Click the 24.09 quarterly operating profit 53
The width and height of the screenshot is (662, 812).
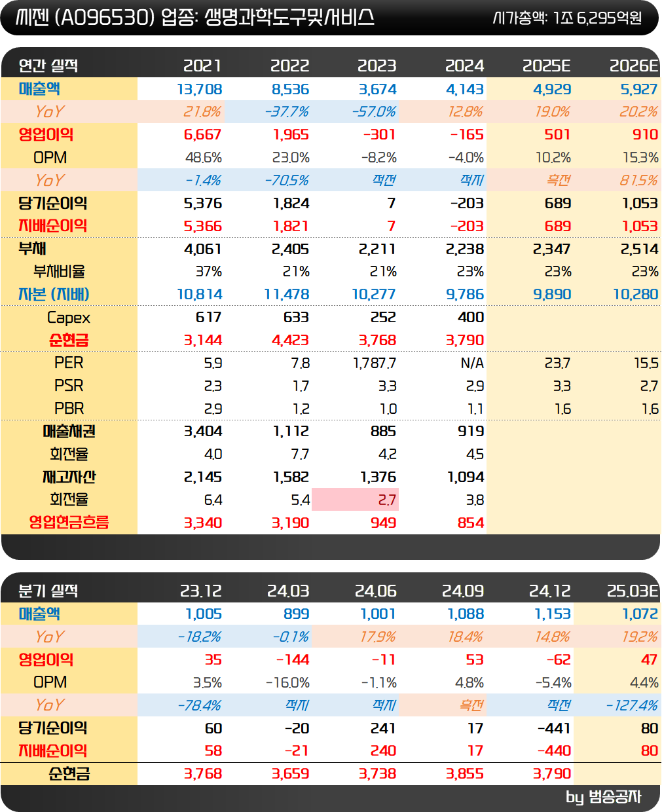(x=475, y=660)
